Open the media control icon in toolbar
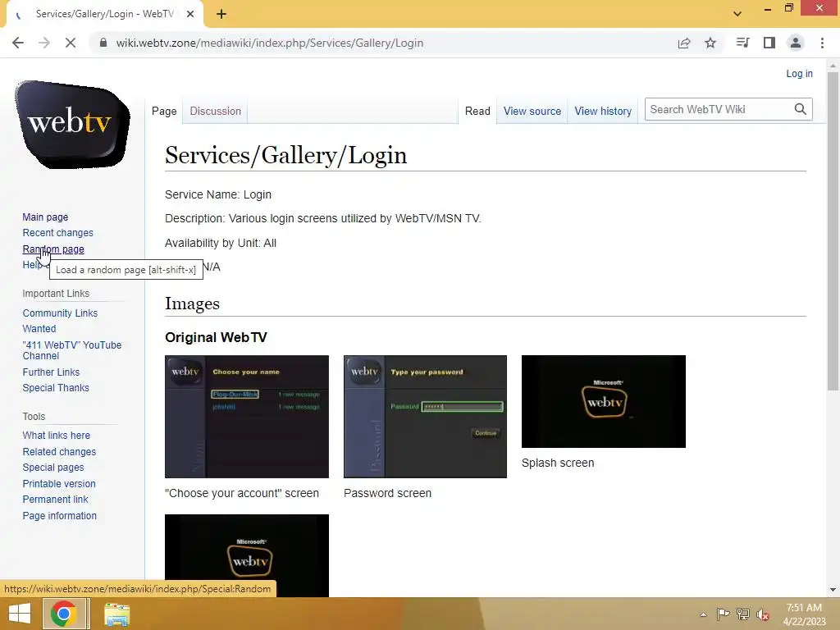Screen dimensions: 840x630 click(742, 43)
